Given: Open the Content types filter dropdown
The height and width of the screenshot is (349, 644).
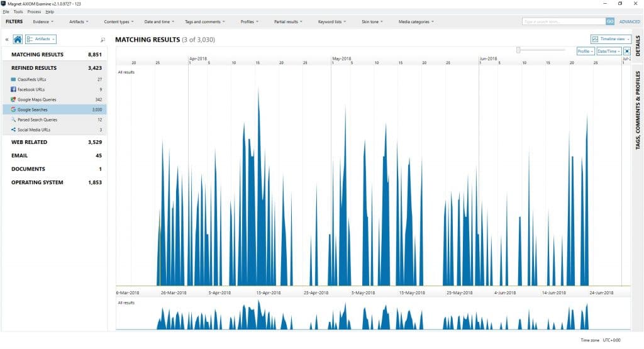Looking at the screenshot, I should coord(119,22).
